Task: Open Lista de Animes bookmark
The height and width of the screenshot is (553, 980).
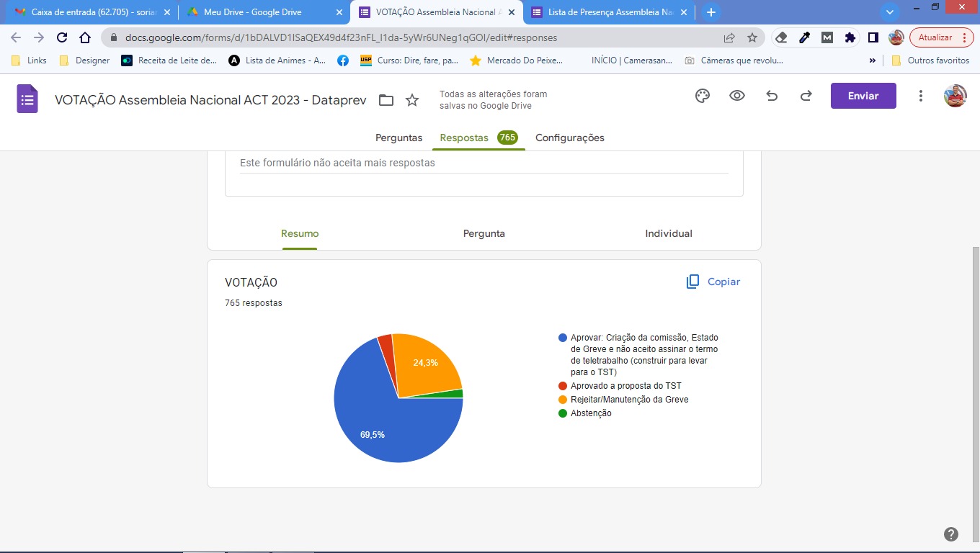Action: pyautogui.click(x=277, y=60)
